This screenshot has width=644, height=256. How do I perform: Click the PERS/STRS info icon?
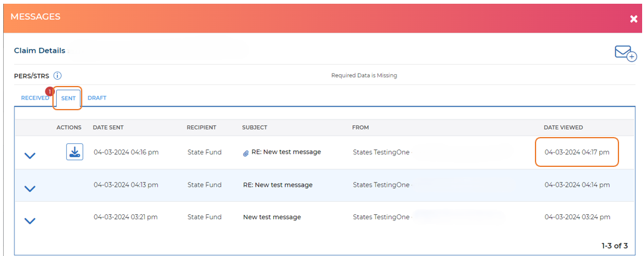pyautogui.click(x=57, y=76)
